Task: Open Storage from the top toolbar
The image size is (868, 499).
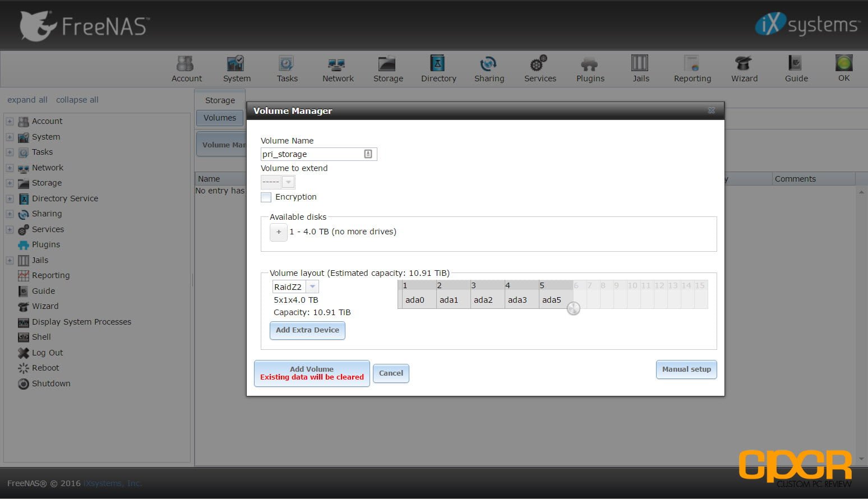Action: (x=388, y=69)
